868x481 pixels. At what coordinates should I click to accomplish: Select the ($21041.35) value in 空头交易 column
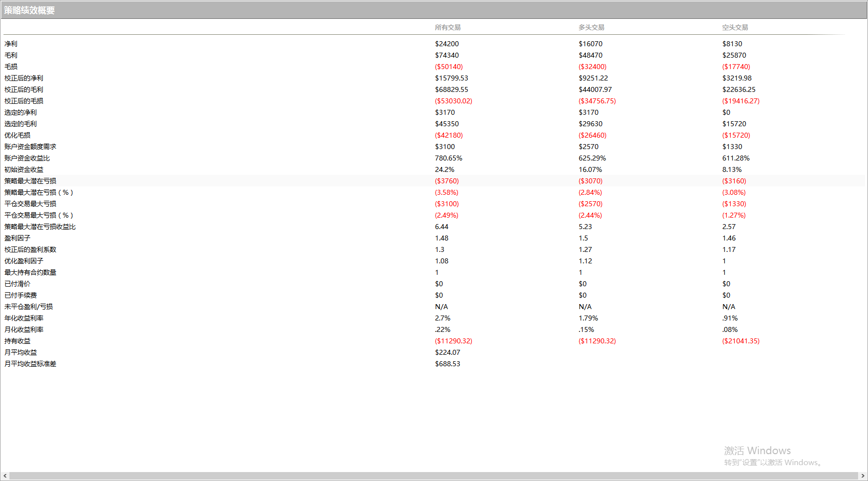pyautogui.click(x=741, y=341)
